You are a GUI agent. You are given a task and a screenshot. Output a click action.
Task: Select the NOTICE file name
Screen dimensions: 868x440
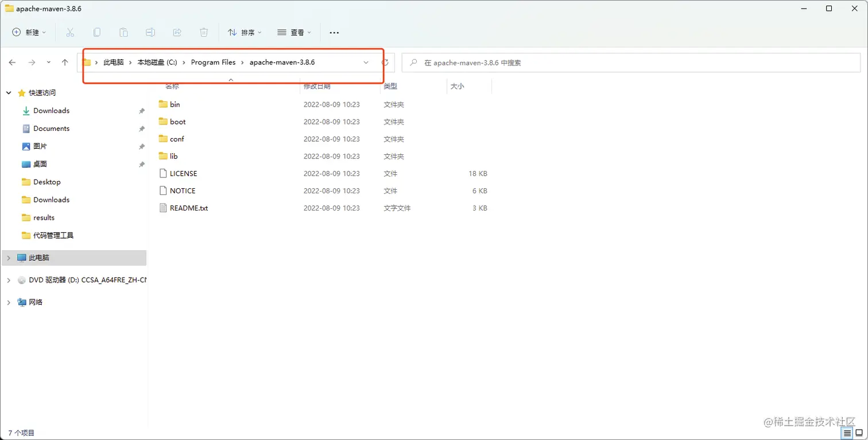coord(183,190)
